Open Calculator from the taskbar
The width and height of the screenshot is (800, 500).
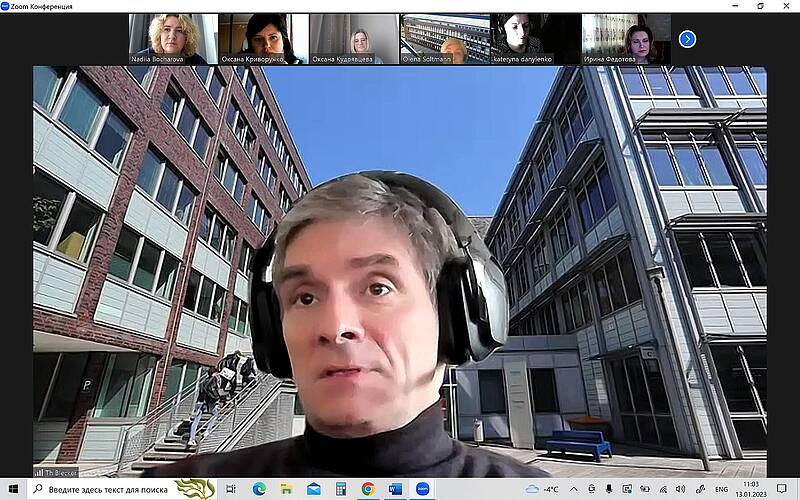point(341,489)
